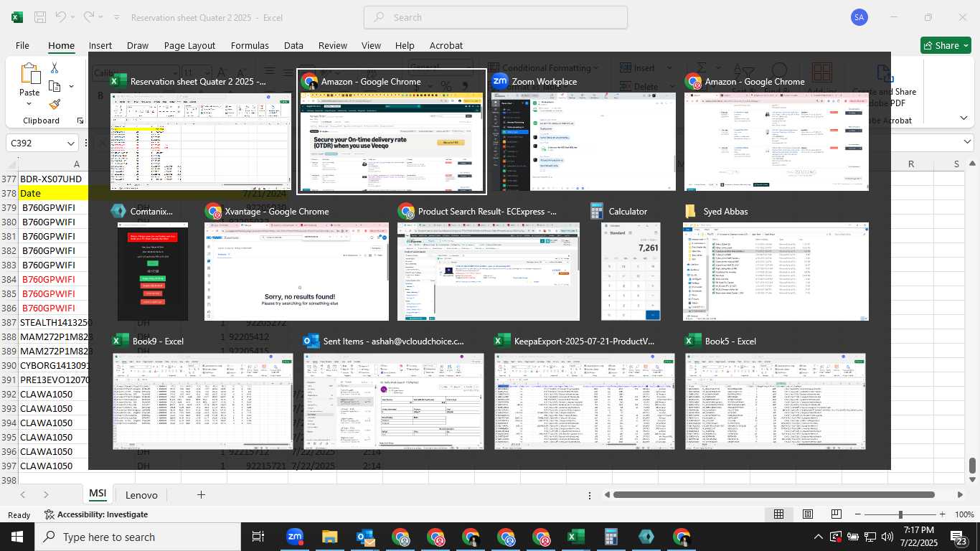Select the Sent Items Outlook thumbnail

394,391
